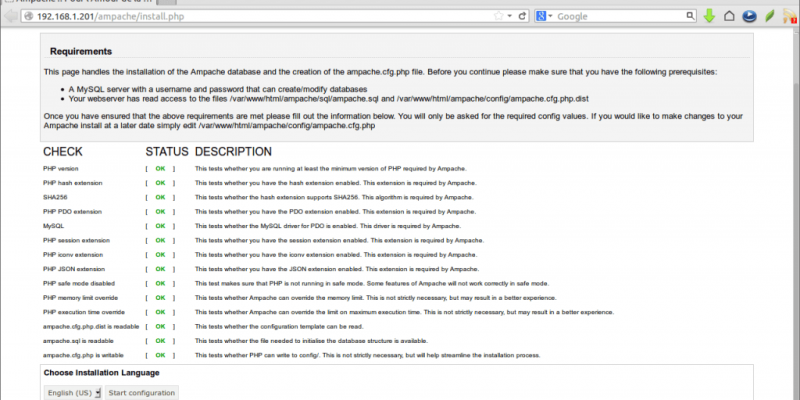Click the browser back arrow button
The image size is (800, 400).
pyautogui.click(x=10, y=16)
